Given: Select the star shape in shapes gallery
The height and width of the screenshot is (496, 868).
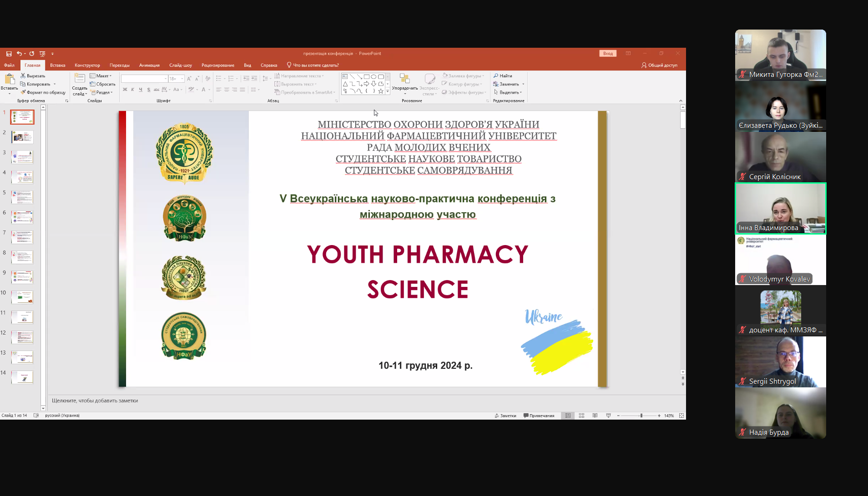Looking at the screenshot, I should [381, 91].
